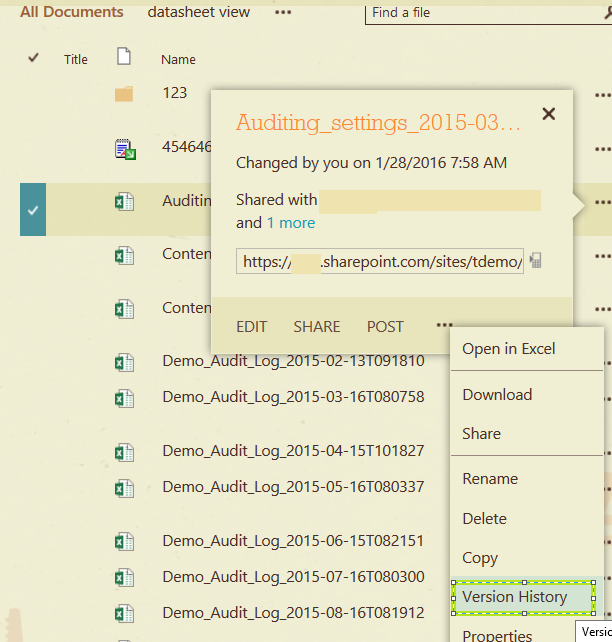Click Excel icon for Demo_Audit_Log_2015-05-16T080337
This screenshot has width=612, height=642.
[x=124, y=488]
